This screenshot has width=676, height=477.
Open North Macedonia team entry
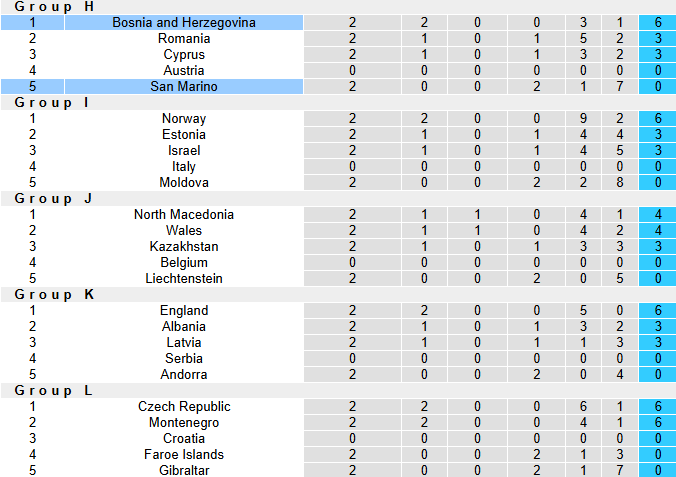click(x=184, y=214)
